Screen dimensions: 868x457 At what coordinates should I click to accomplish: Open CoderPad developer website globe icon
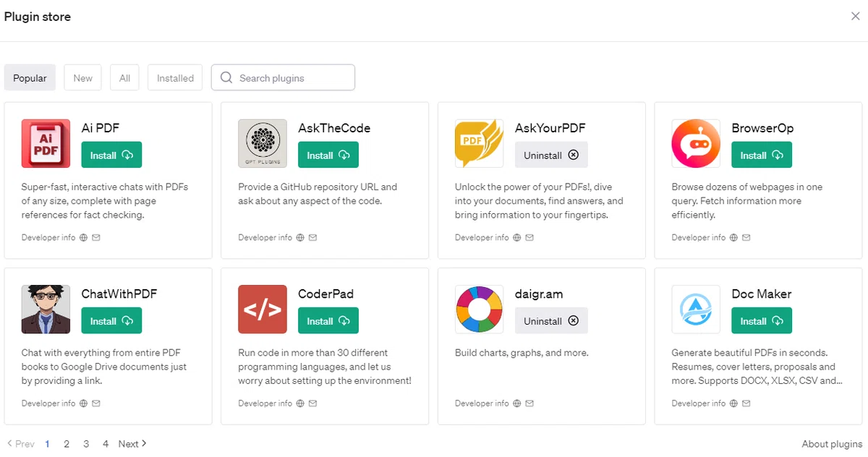coord(300,403)
